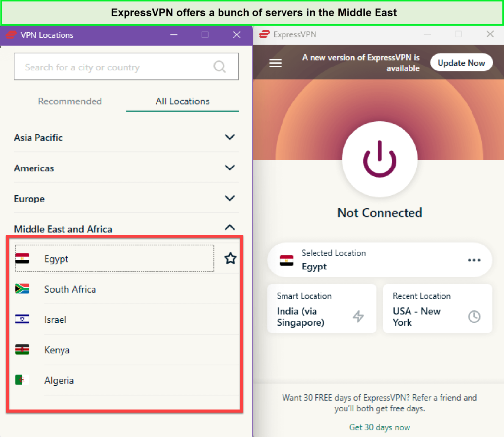Image resolution: width=504 pixels, height=437 pixels.
Task: Select South Africa in the location list
Action: (126, 289)
